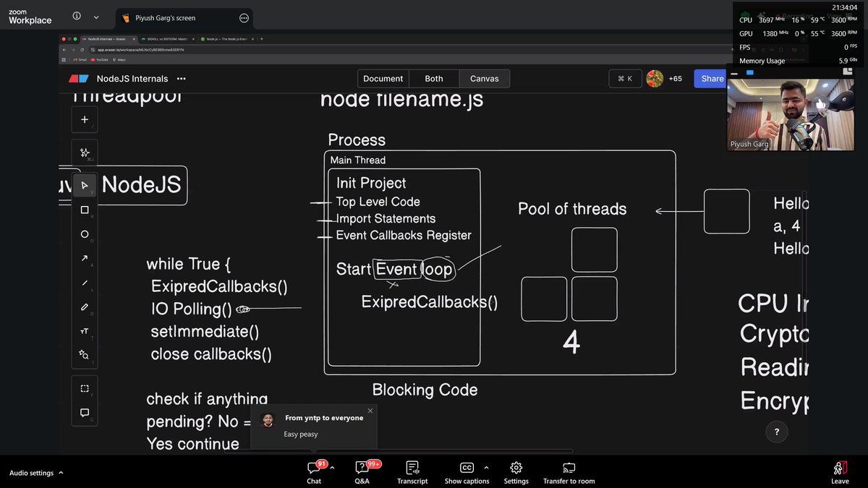
Task: Click 'Event Callbacks Register' text
Action: pos(404,235)
